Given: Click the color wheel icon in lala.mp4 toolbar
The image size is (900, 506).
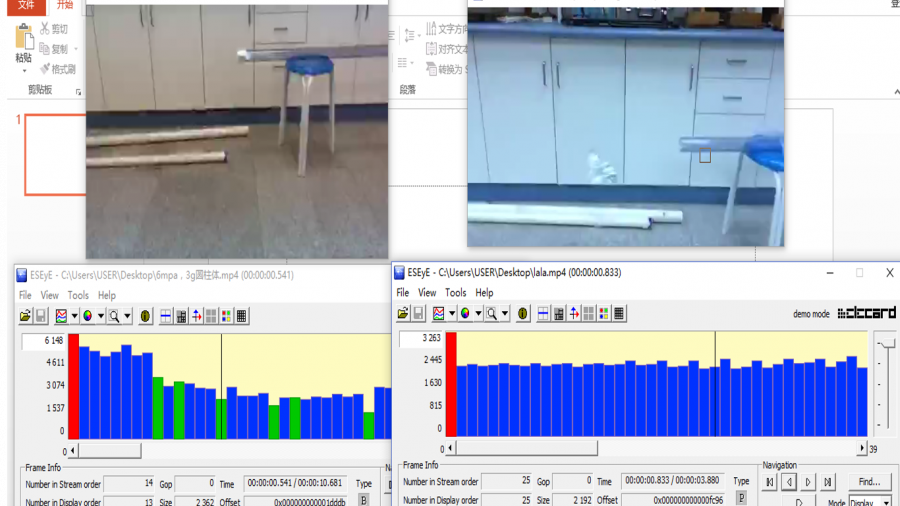Looking at the screenshot, I should click(x=465, y=313).
